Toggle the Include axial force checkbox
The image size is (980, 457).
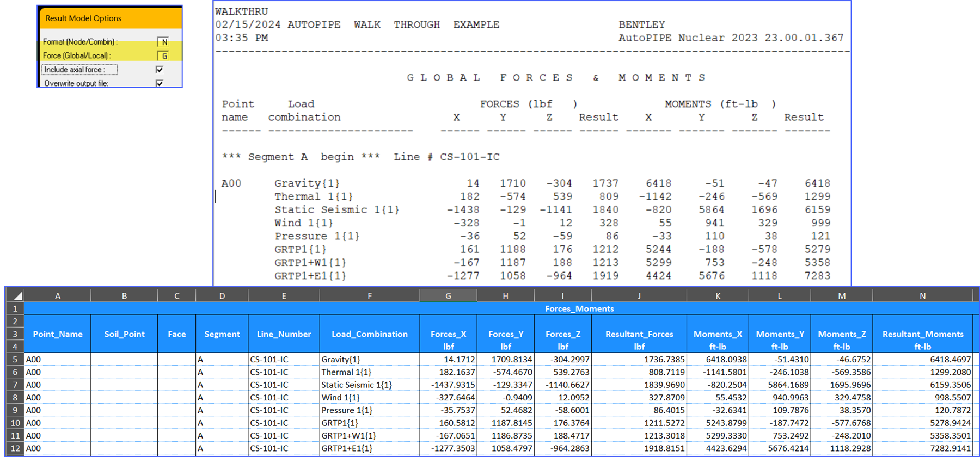[x=160, y=70]
